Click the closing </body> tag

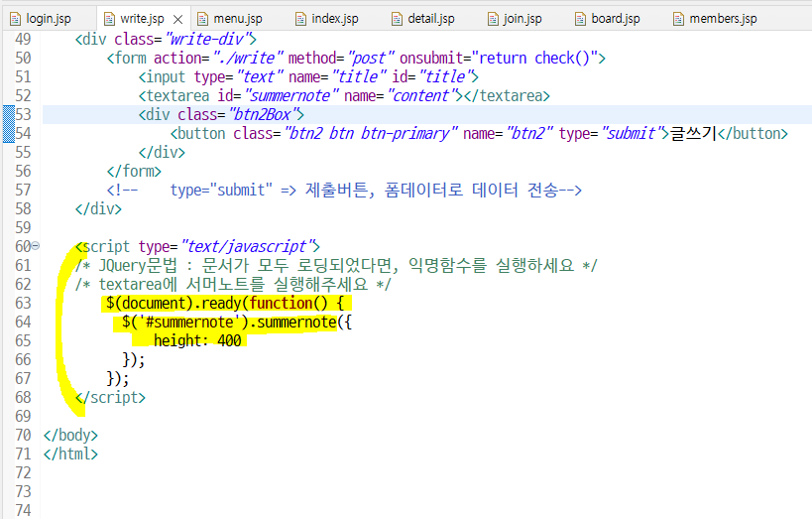(x=71, y=435)
